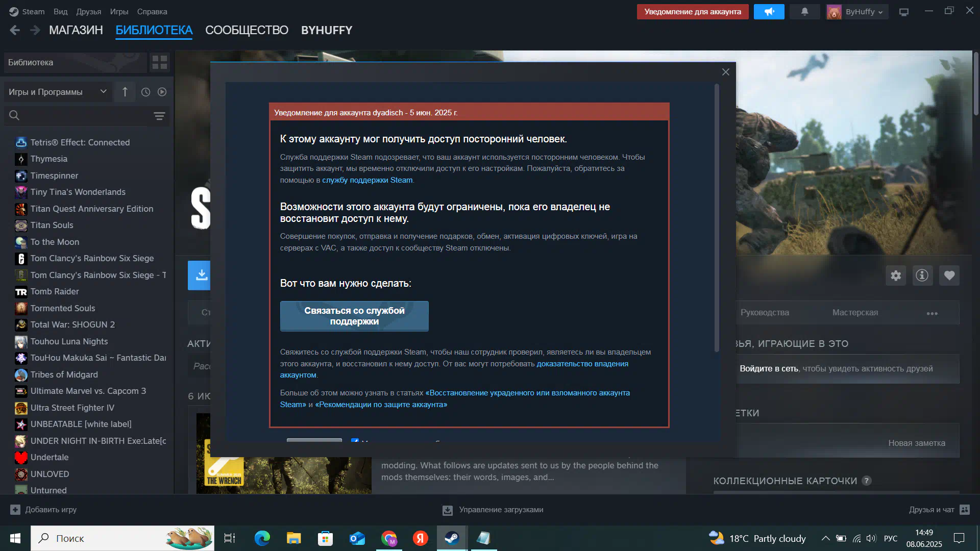The image size is (980, 551).
Task: Toggle the checkbox below the alert
Action: click(355, 441)
